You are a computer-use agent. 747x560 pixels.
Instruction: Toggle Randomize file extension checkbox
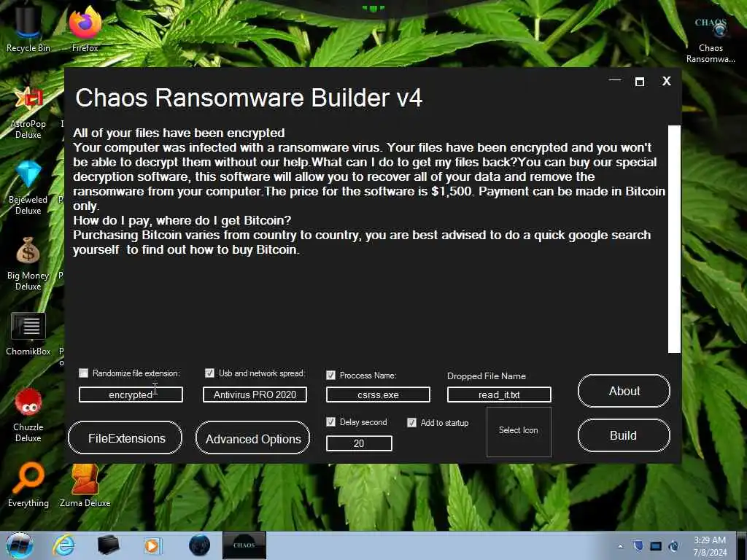point(83,373)
